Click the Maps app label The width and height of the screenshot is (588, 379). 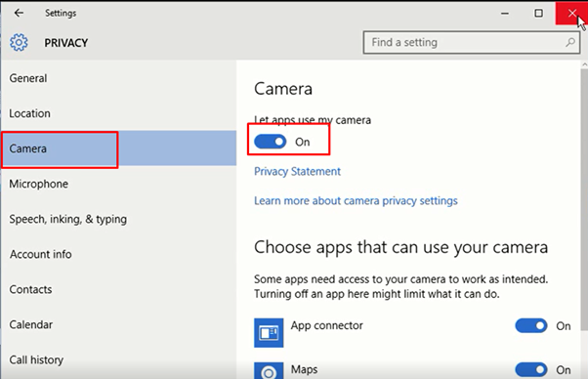point(304,369)
